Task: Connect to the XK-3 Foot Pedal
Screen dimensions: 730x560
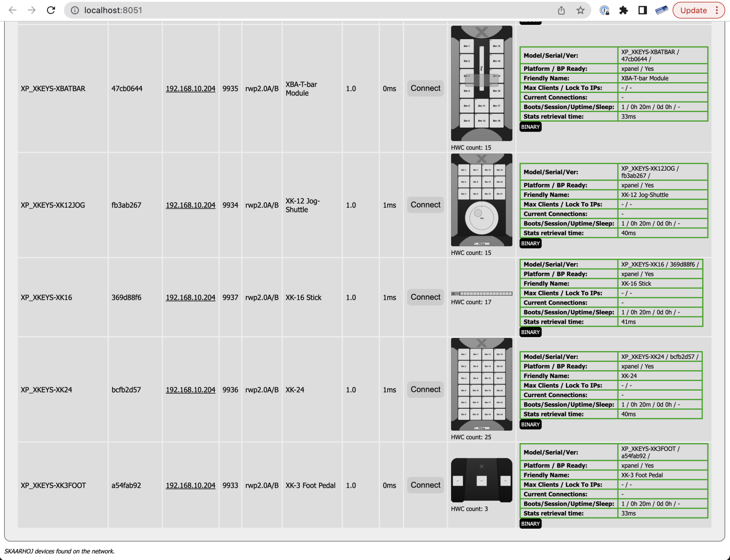Action: (x=425, y=485)
